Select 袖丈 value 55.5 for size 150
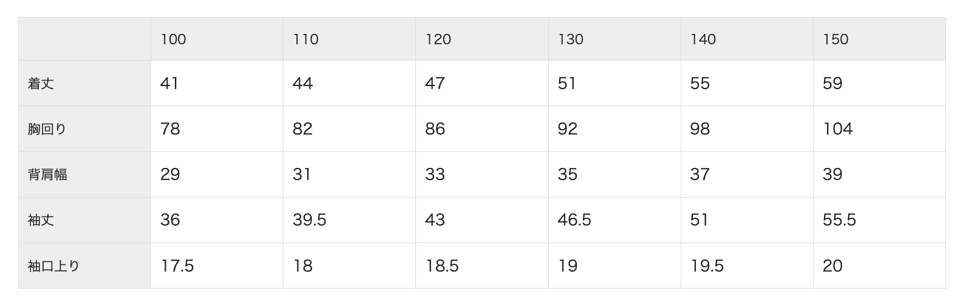 (839, 220)
